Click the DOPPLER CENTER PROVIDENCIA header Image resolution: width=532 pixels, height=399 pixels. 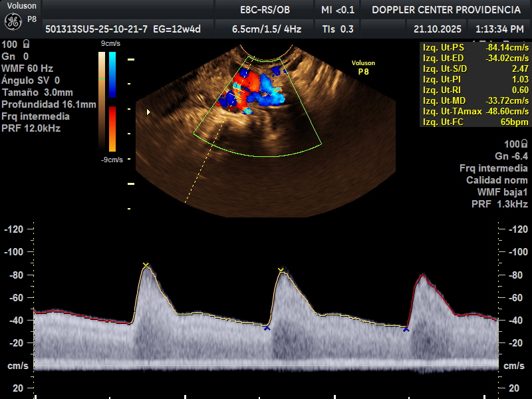[446, 9]
